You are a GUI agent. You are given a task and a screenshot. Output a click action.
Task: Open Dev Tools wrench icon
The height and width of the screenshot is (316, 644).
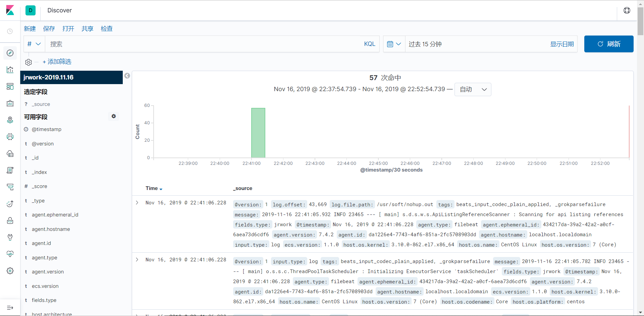pyautogui.click(x=10, y=237)
